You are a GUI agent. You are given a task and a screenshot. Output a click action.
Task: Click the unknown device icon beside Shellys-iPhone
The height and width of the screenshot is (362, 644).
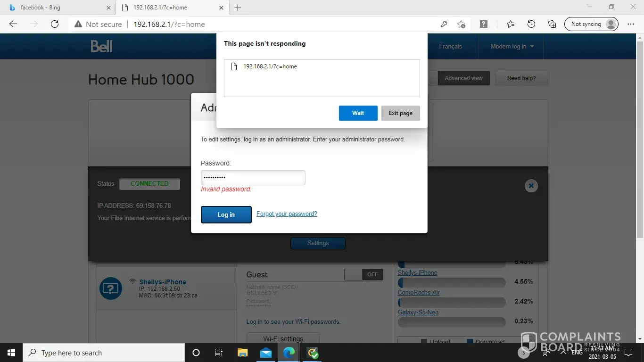(111, 288)
